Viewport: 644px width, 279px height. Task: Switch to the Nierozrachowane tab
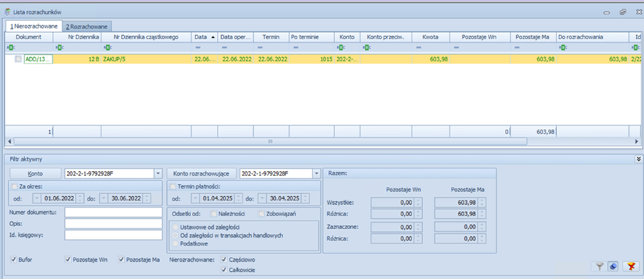click(34, 26)
